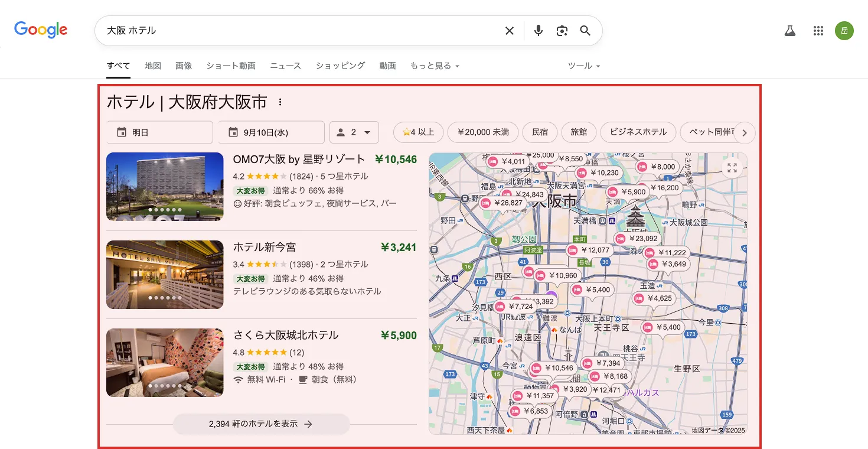Open the guest count dropdown
Screen dimensions: 868x449
(x=354, y=132)
